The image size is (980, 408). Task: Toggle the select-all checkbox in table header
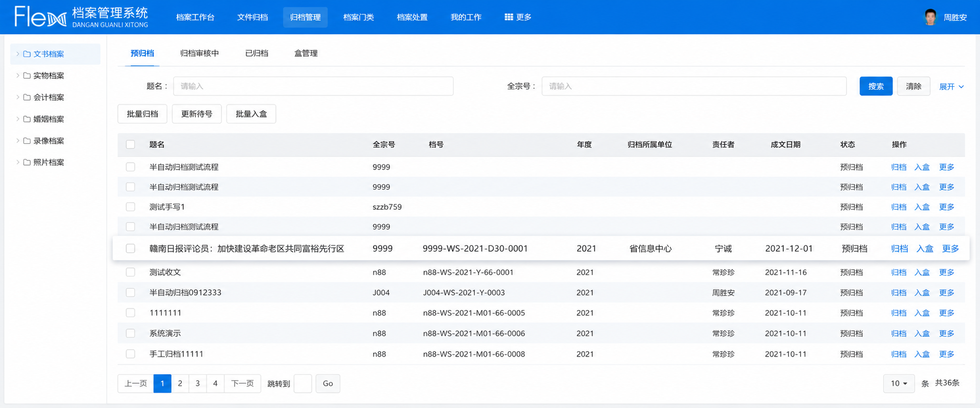(x=131, y=145)
